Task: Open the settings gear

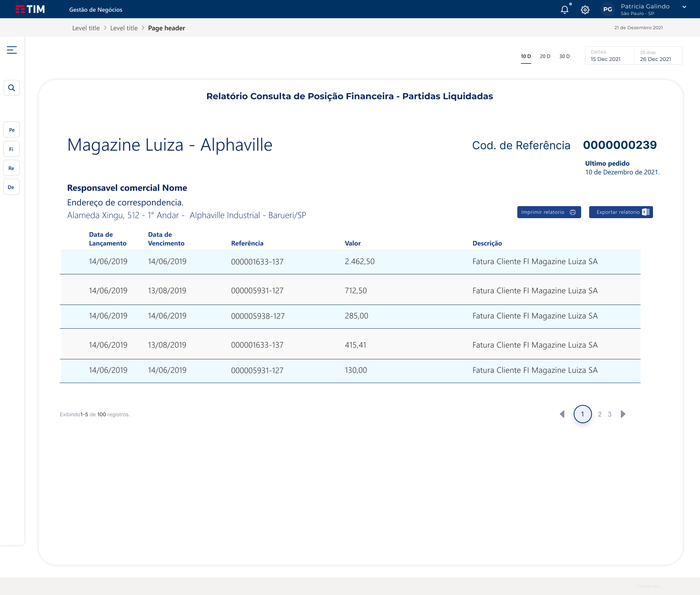Action: click(585, 10)
